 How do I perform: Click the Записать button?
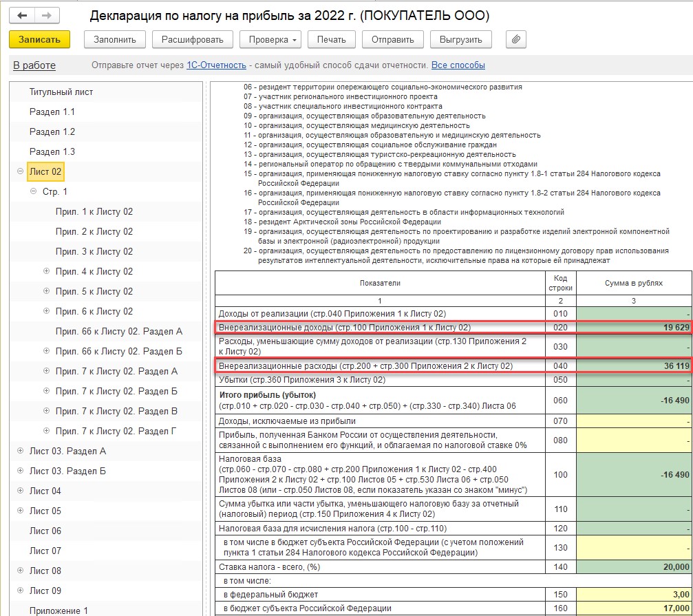39,39
